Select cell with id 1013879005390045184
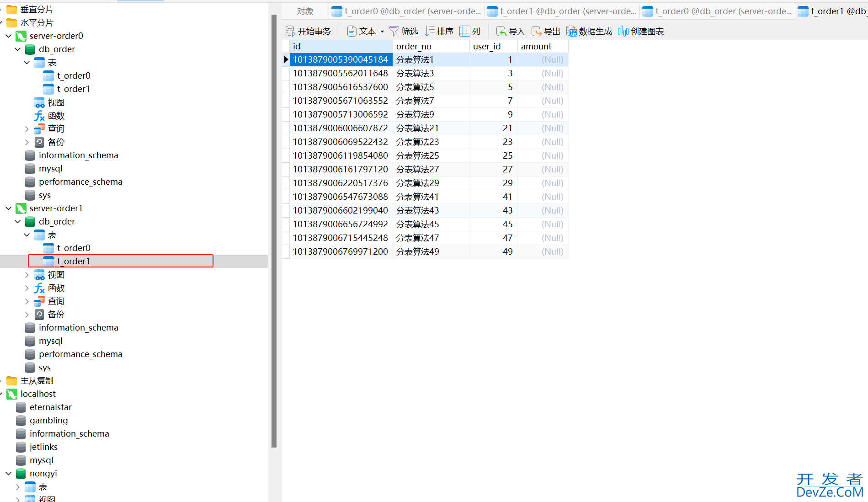 coord(341,59)
